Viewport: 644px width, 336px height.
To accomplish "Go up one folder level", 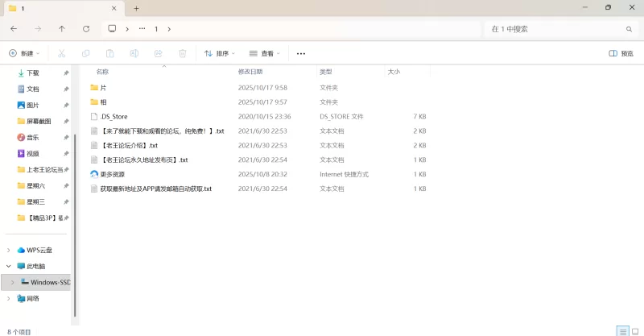I will (x=62, y=29).
